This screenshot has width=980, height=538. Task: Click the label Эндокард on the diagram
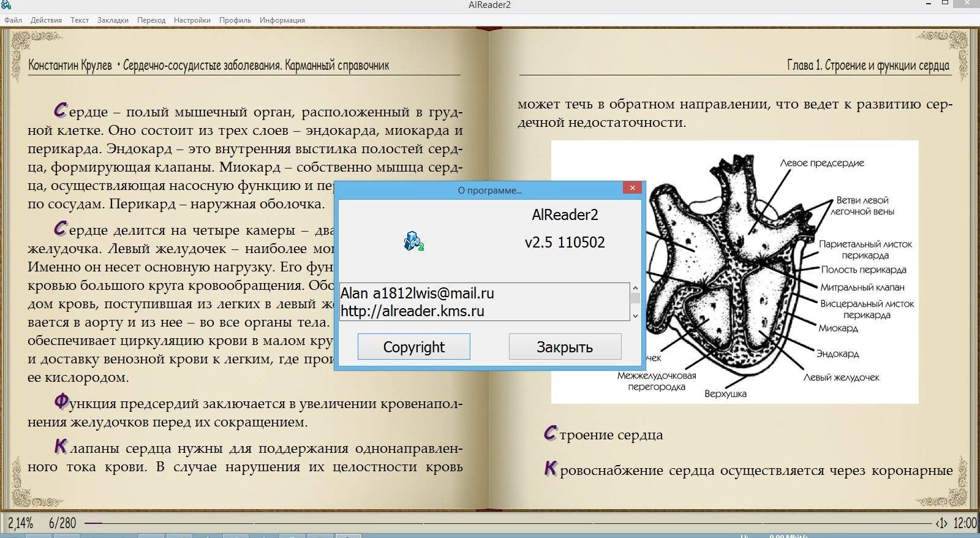pyautogui.click(x=838, y=354)
